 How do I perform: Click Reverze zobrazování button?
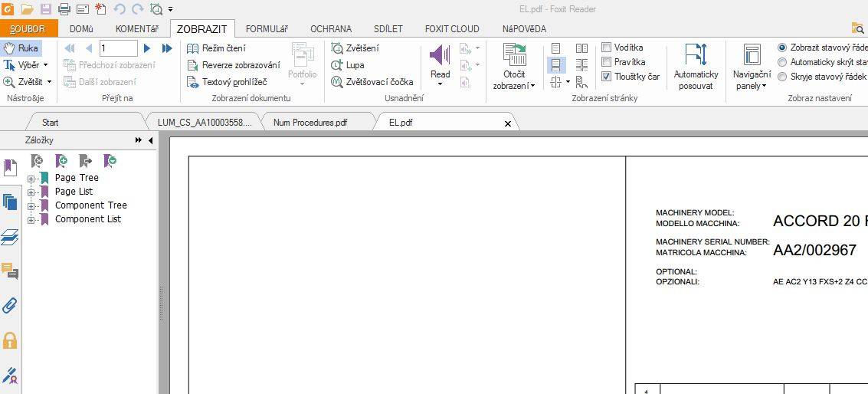coord(233,65)
